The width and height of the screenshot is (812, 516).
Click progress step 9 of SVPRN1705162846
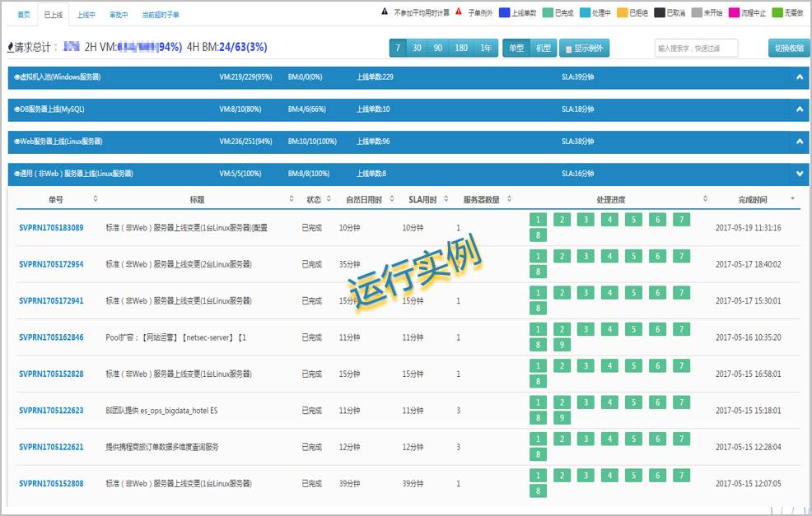point(562,345)
